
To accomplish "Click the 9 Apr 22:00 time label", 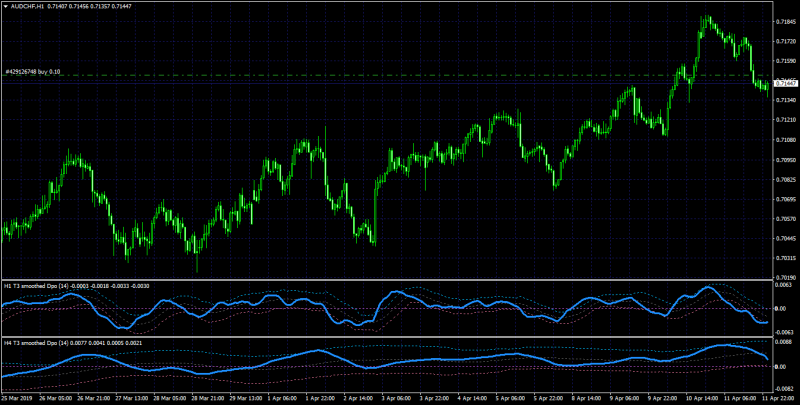I will point(663,397).
